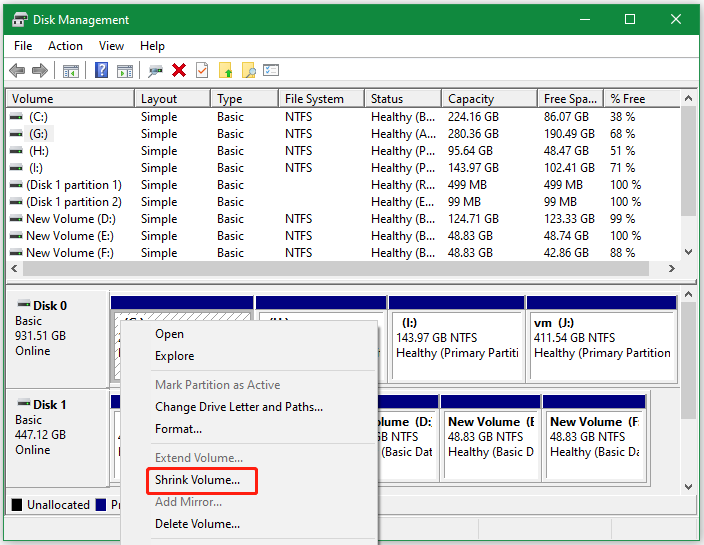Click the Forward arrow toolbar icon

40,70
